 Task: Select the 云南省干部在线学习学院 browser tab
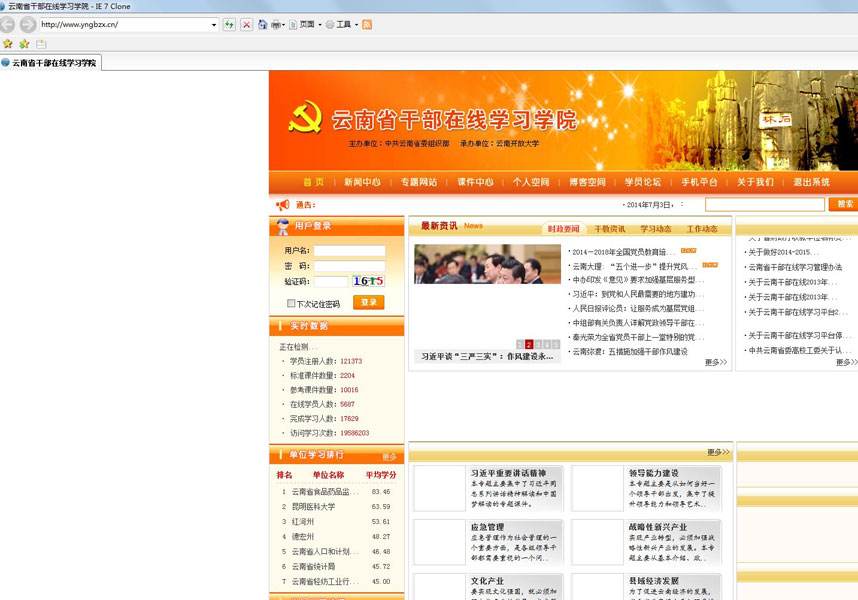(x=51, y=63)
